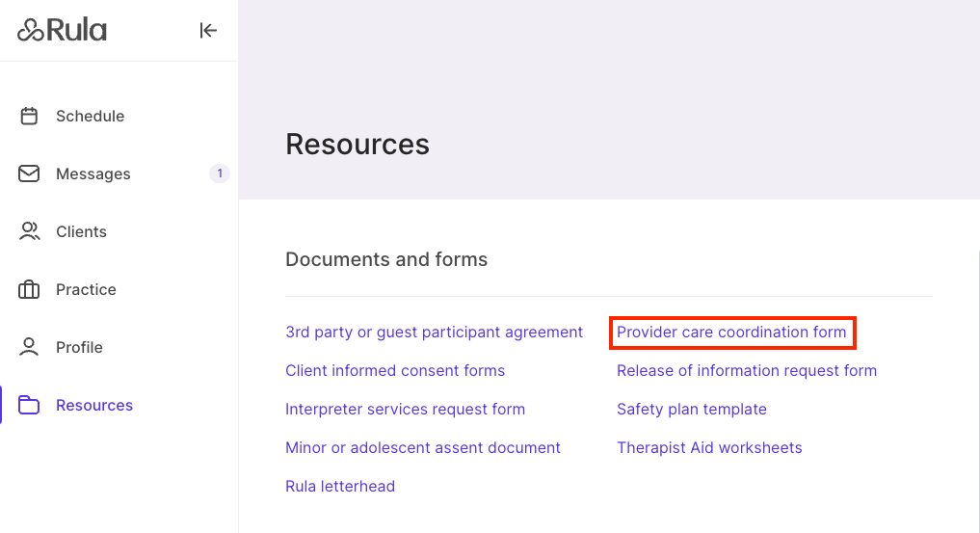Click the Clients people icon
Screen dimensions: 980x533
[x=29, y=231]
